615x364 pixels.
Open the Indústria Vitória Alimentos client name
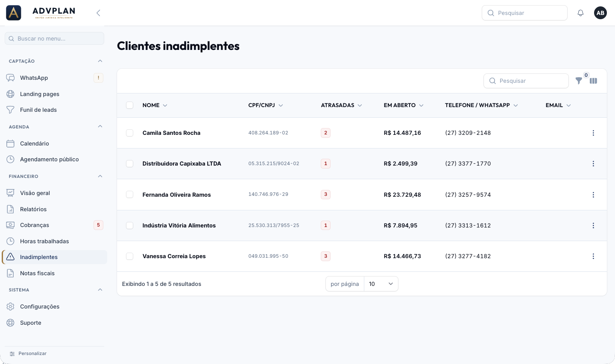click(179, 225)
